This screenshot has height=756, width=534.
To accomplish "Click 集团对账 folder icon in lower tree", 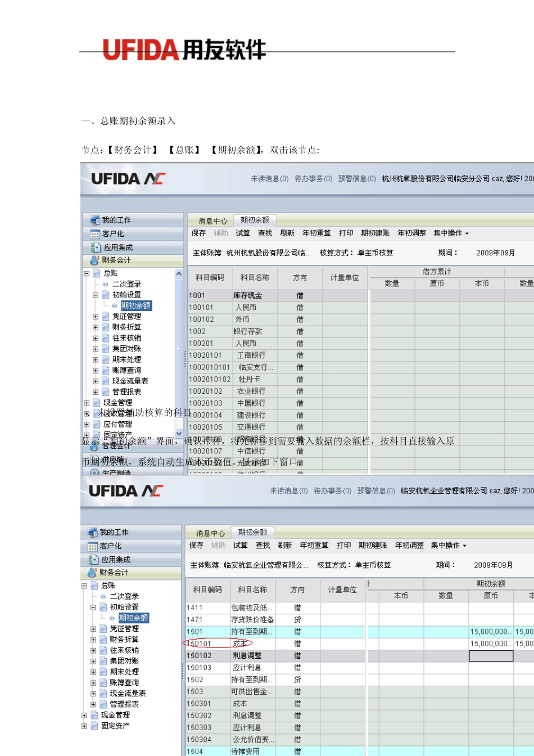I will [x=103, y=661].
